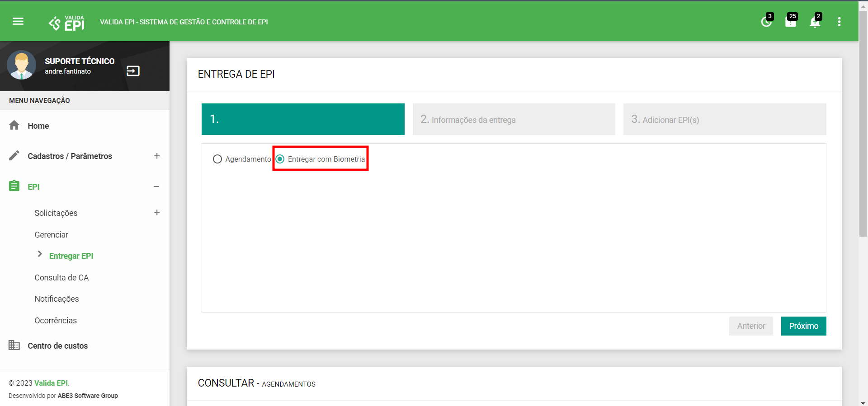Go to step 1 tab
Viewport: 868px width, 406px height.
[x=303, y=119]
